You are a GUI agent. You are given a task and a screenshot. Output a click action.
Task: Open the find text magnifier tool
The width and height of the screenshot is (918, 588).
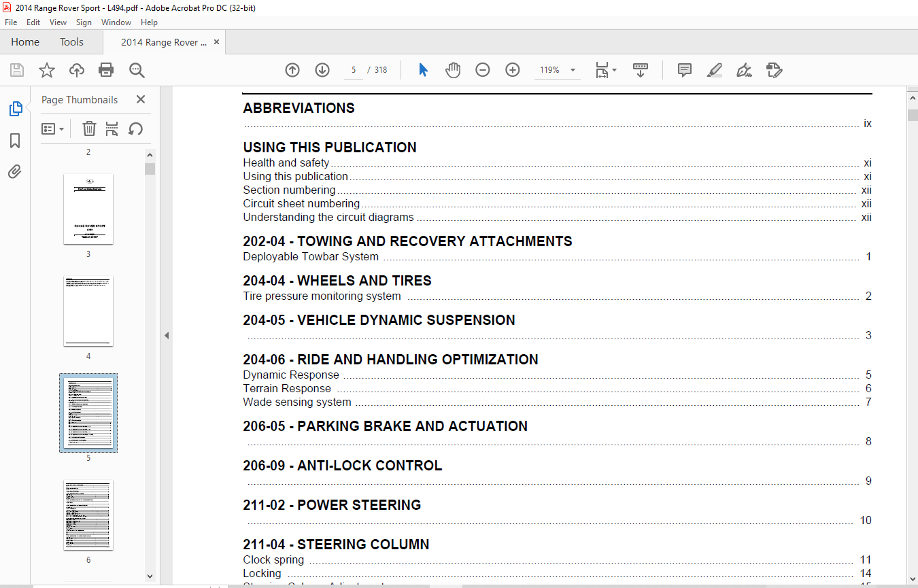[137, 70]
